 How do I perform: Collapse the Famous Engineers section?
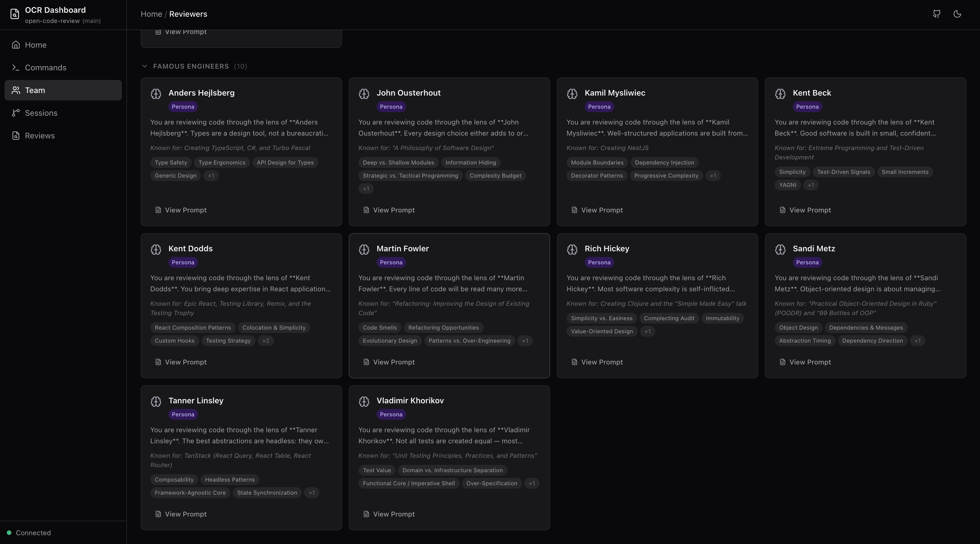[x=145, y=66]
